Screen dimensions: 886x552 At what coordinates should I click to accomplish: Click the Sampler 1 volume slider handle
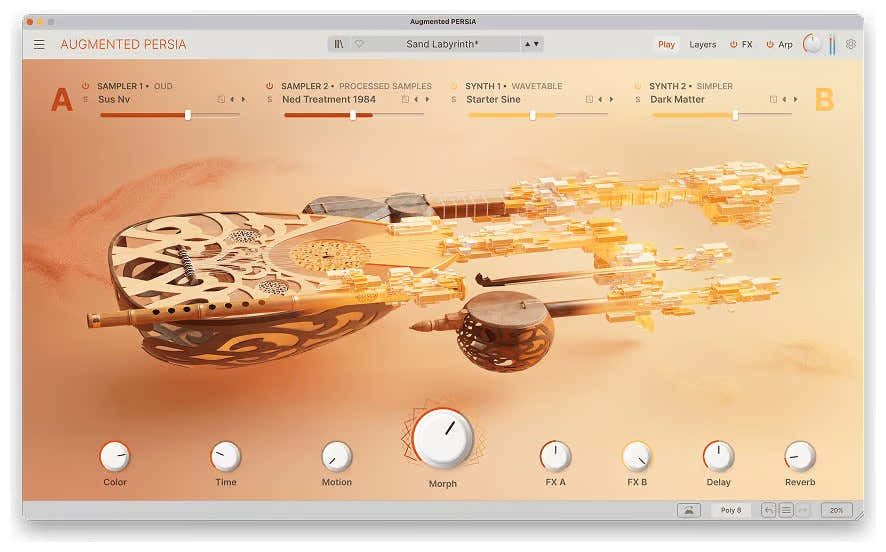tap(188, 115)
